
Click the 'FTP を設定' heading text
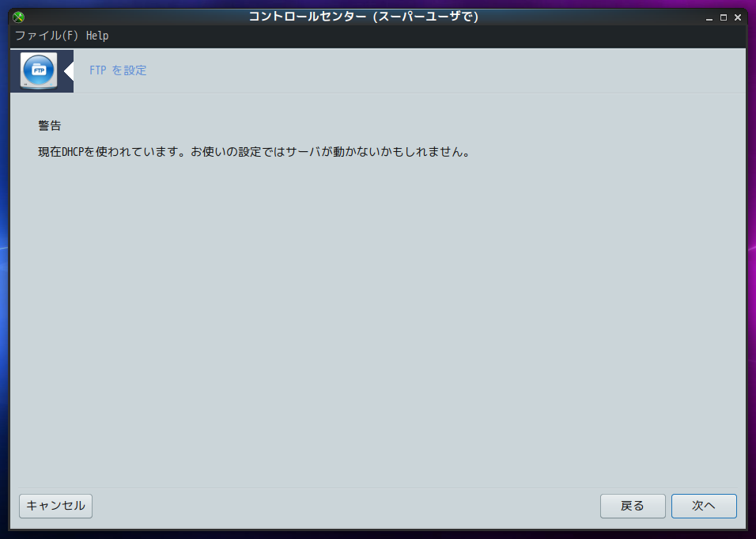(x=118, y=70)
